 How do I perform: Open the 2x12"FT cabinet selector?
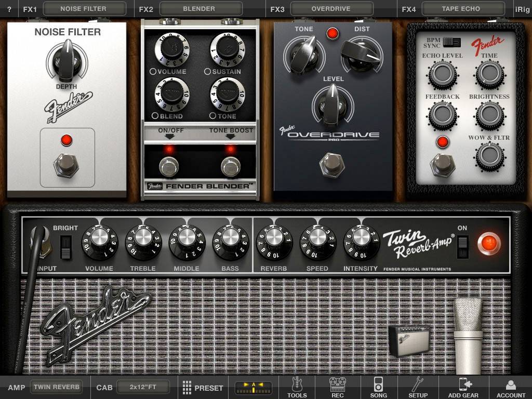click(143, 387)
